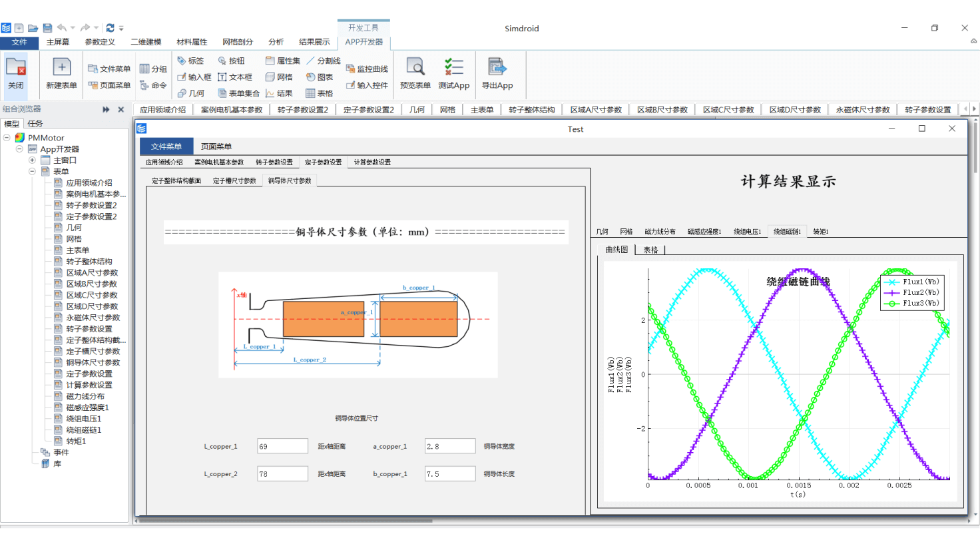Click the 新建表单 new form icon

[x=61, y=73]
